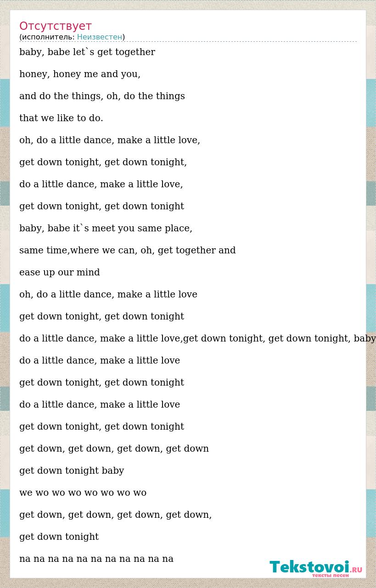Click 'same time,where we can, oh, get together and'
This screenshot has width=376, height=588.
tap(128, 251)
